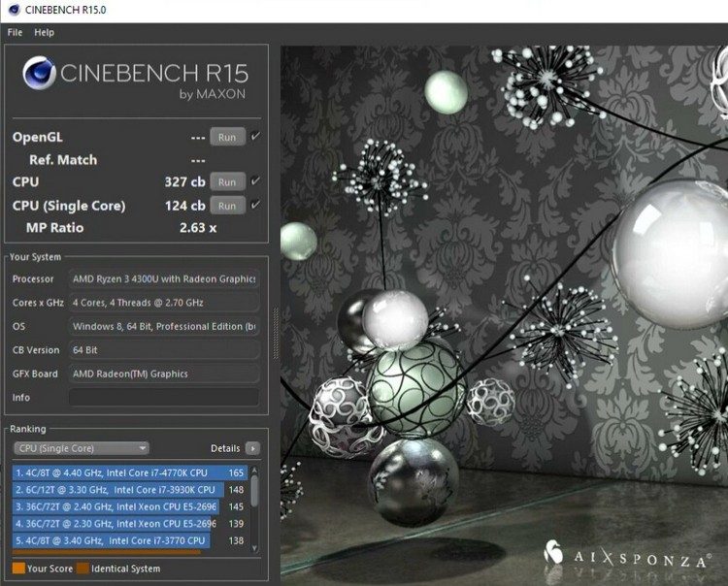Toggle the CPU (Single Core) test checkbox

[255, 205]
